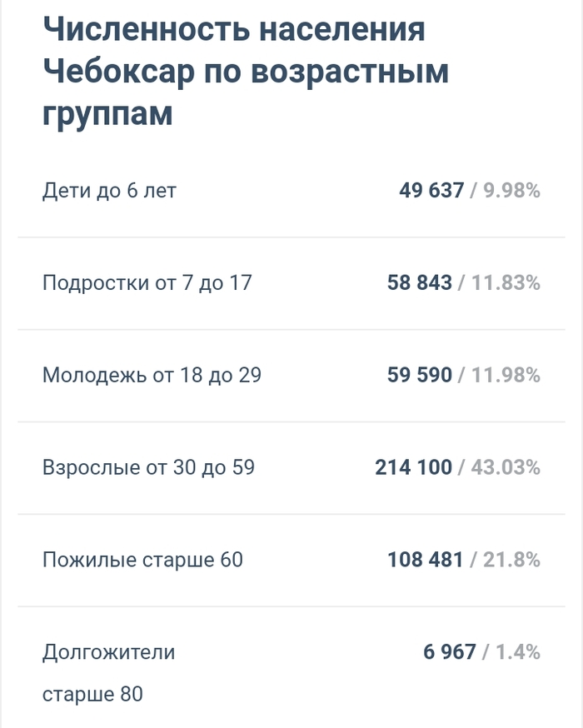Click the 59 590 population value
The height and width of the screenshot is (728, 583).
tap(420, 376)
